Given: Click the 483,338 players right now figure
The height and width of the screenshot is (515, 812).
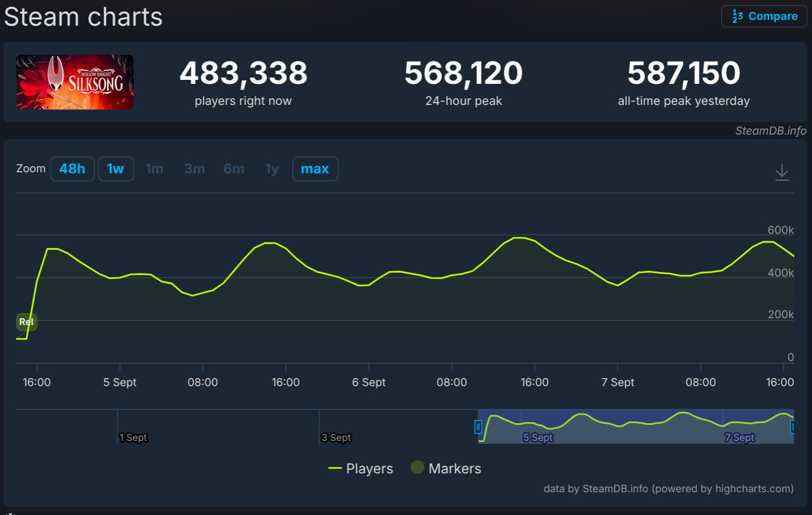Looking at the screenshot, I should pyautogui.click(x=243, y=73).
